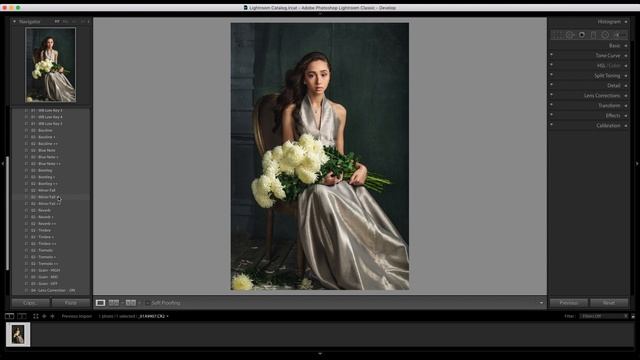Select the Crop Overlay tool

[557, 35]
